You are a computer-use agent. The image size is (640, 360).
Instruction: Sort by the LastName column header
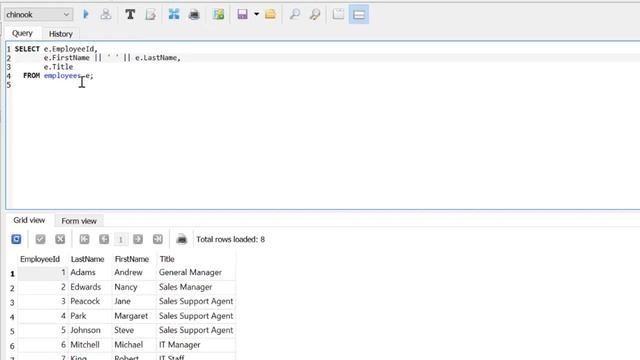(x=87, y=259)
